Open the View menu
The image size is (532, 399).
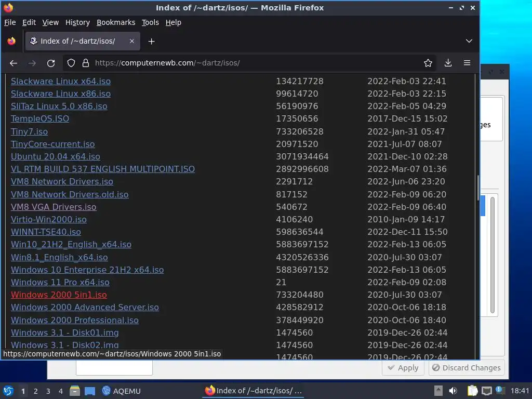point(50,22)
